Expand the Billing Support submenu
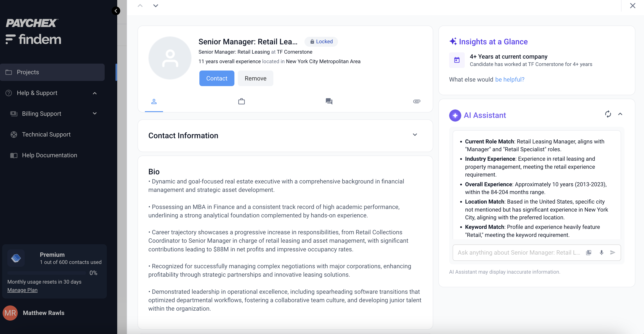Image resolution: width=644 pixels, height=334 pixels. coord(95,114)
